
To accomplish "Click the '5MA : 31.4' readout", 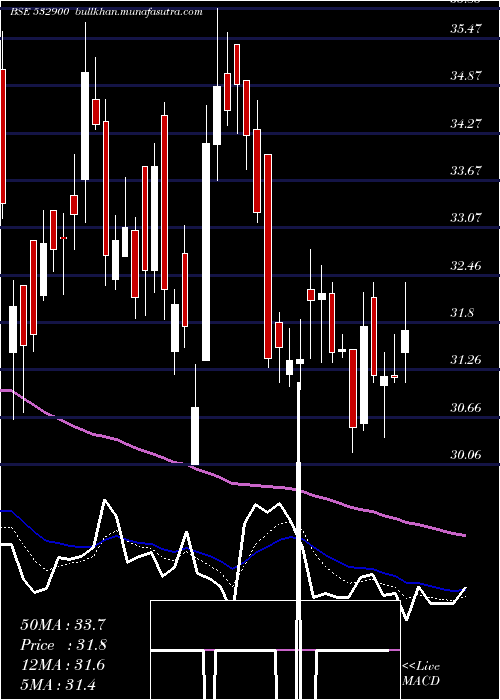I will [58, 685].
